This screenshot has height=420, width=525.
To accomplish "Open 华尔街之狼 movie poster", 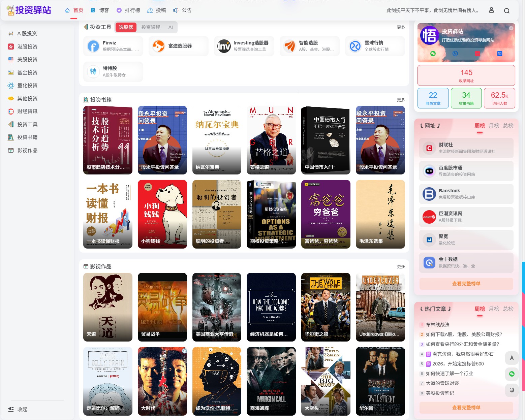I will point(326,307).
